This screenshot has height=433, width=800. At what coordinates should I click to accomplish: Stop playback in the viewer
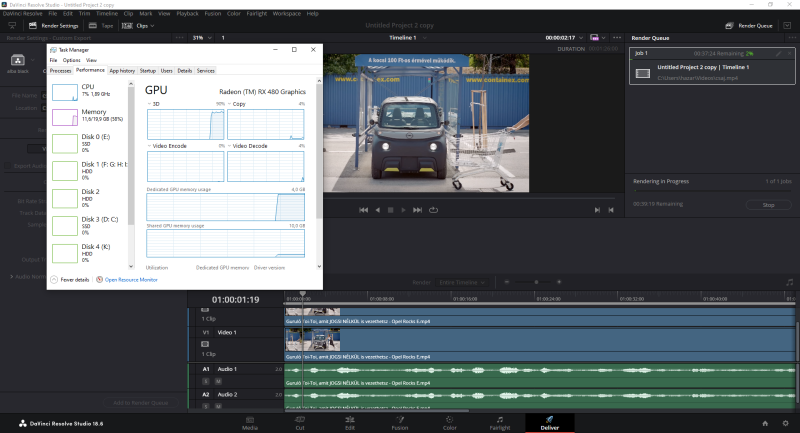[x=390, y=210]
